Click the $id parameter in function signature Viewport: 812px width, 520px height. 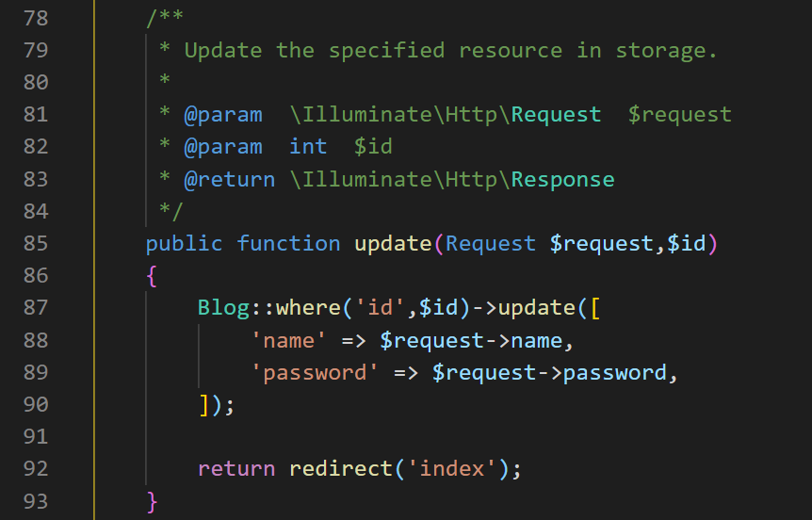point(686,243)
